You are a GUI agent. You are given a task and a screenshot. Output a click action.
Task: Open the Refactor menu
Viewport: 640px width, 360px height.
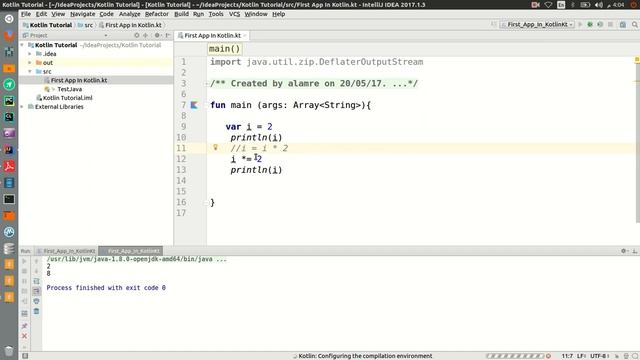point(157,14)
